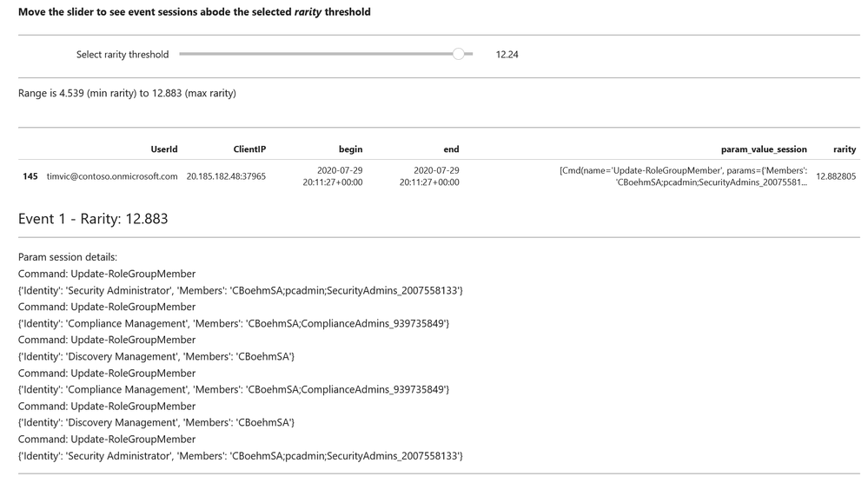Click the Range min/max rarity text
868x483 pixels.
tap(127, 93)
